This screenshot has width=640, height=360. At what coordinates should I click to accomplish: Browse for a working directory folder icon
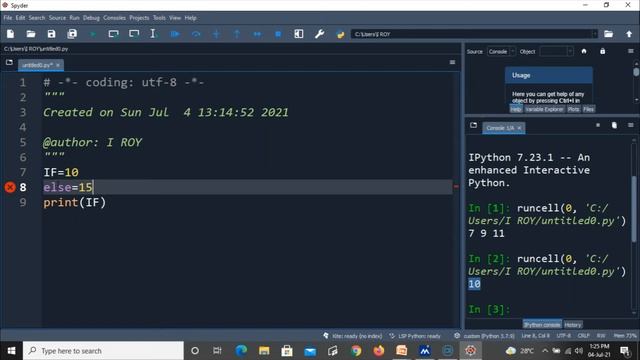tap(609, 34)
